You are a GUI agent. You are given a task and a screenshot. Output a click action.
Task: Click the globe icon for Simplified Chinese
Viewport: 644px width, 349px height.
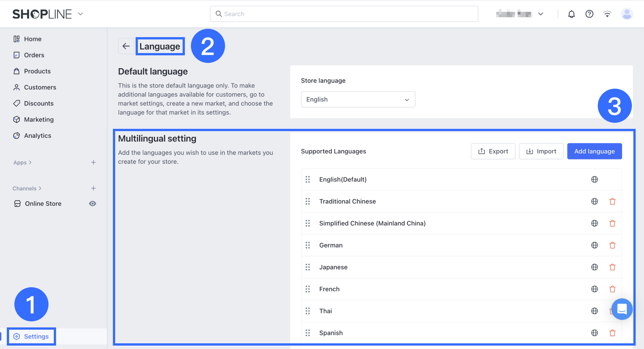tap(595, 224)
